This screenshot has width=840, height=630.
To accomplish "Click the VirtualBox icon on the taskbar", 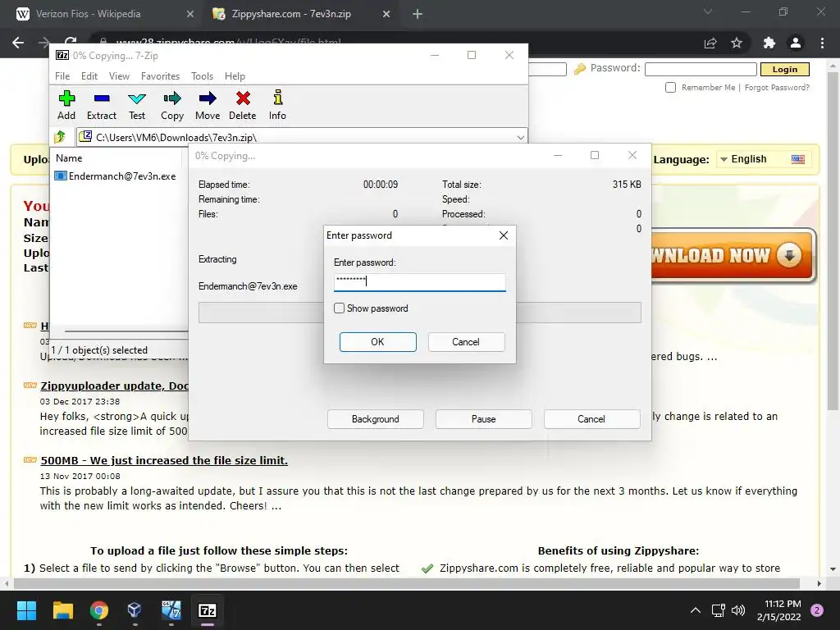I will pos(135,610).
